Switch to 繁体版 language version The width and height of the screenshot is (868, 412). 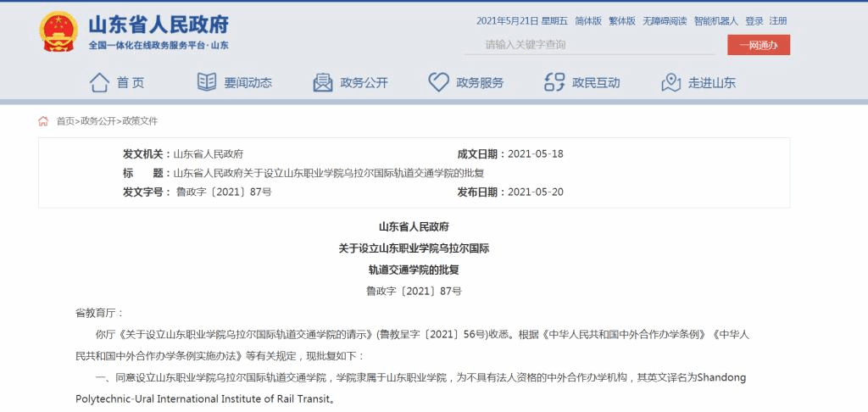coord(622,21)
